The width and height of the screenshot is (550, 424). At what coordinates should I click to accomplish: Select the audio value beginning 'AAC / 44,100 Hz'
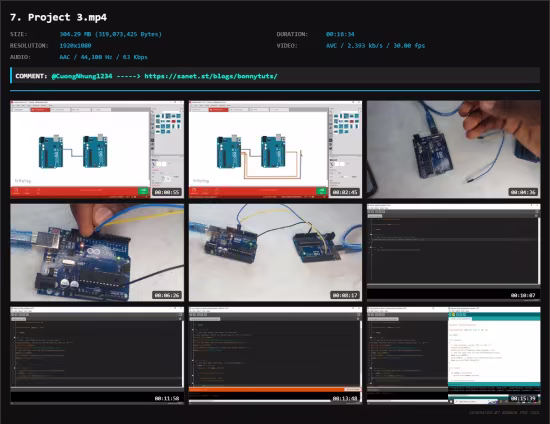(103, 57)
